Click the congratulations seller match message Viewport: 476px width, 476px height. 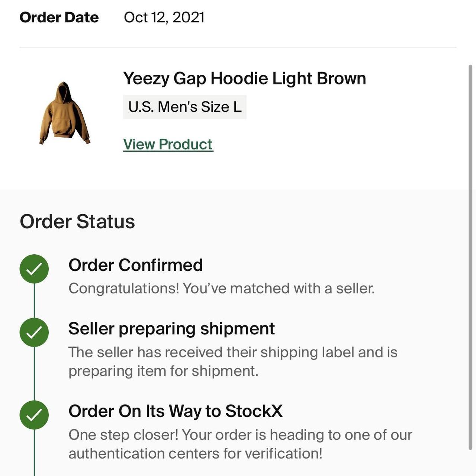click(222, 287)
